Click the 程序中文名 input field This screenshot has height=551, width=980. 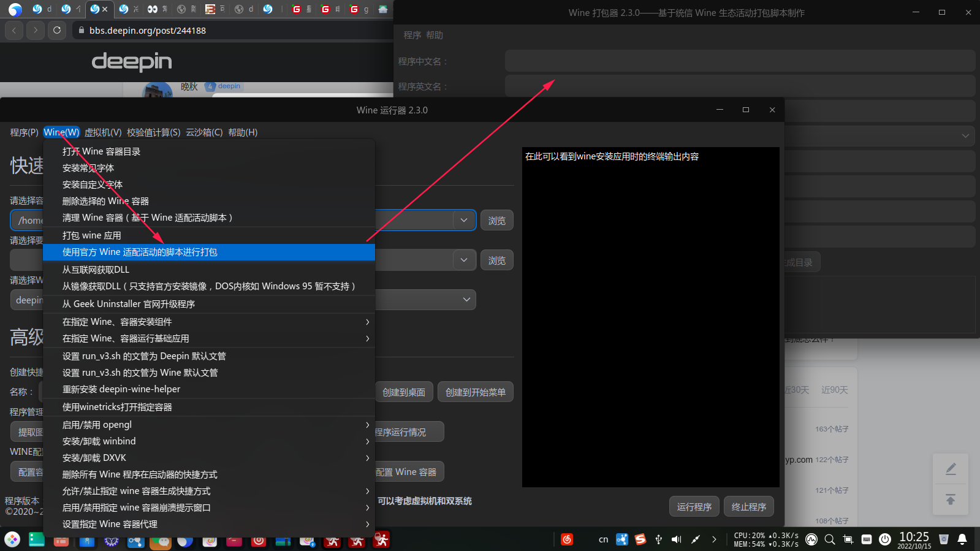(x=739, y=61)
